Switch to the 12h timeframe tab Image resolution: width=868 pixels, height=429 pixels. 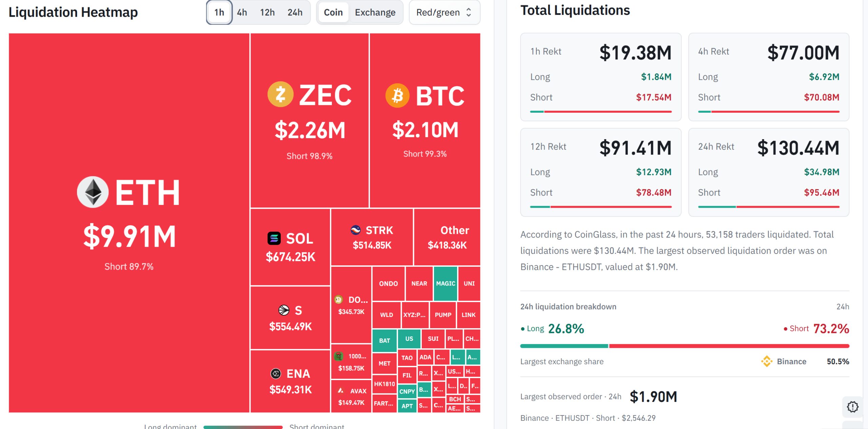(x=267, y=13)
